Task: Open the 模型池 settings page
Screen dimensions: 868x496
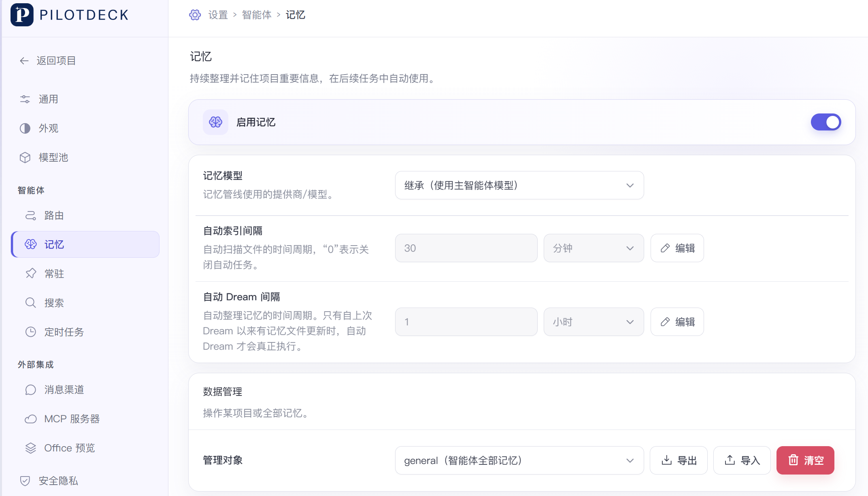Action: [x=85, y=158]
